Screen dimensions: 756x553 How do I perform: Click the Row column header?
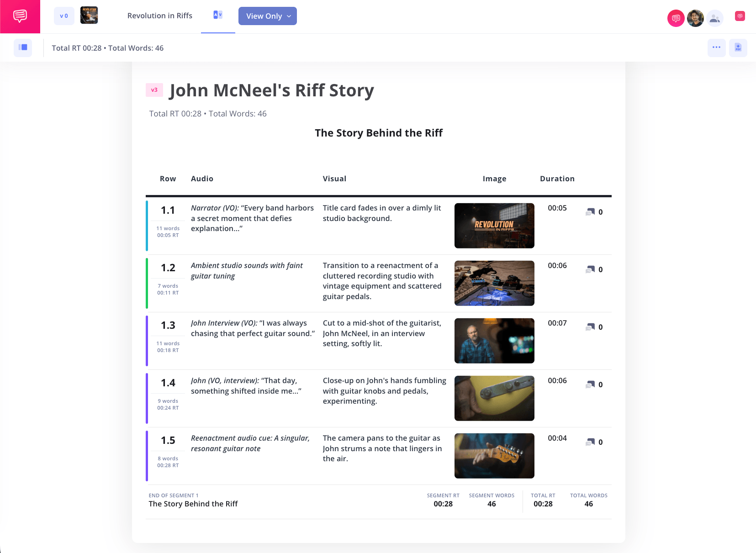(168, 179)
